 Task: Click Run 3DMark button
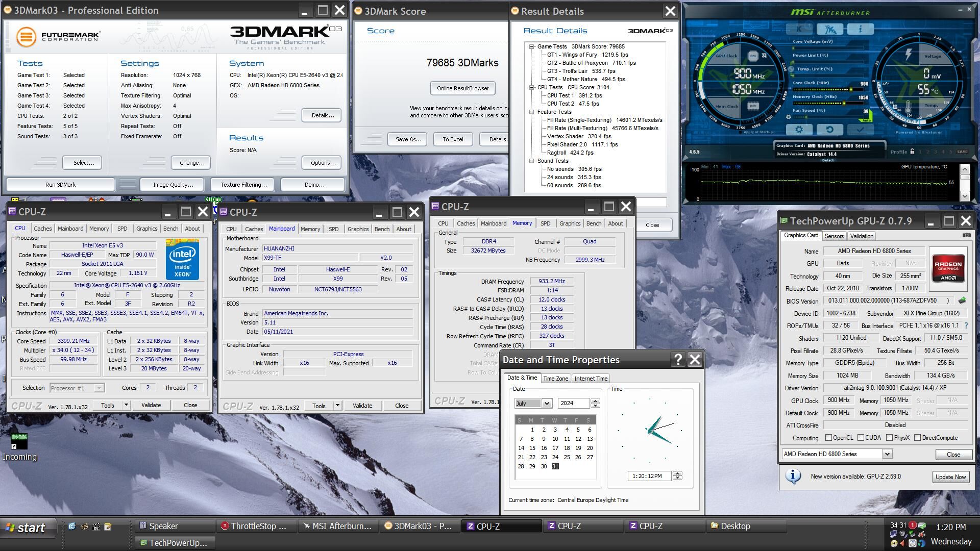60,185
